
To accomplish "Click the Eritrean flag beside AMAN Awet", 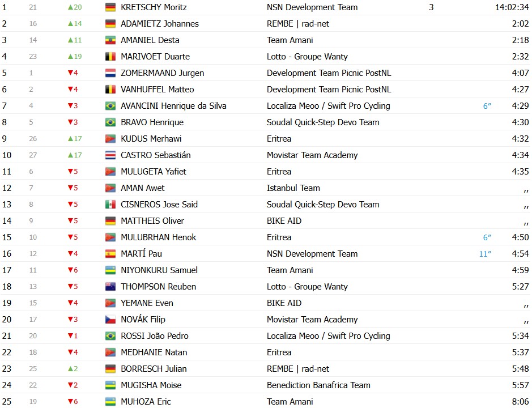I will click(x=110, y=188).
